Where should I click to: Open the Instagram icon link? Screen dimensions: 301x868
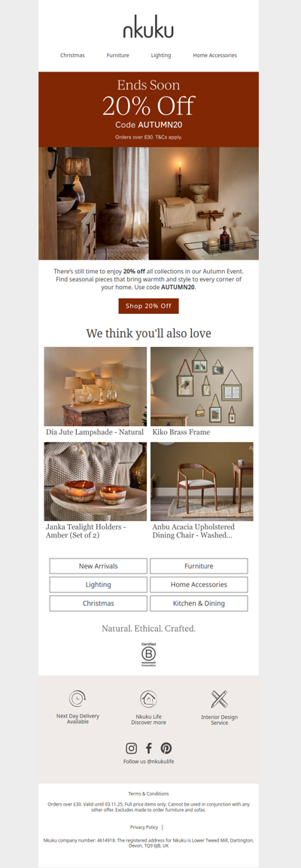pyautogui.click(x=131, y=748)
